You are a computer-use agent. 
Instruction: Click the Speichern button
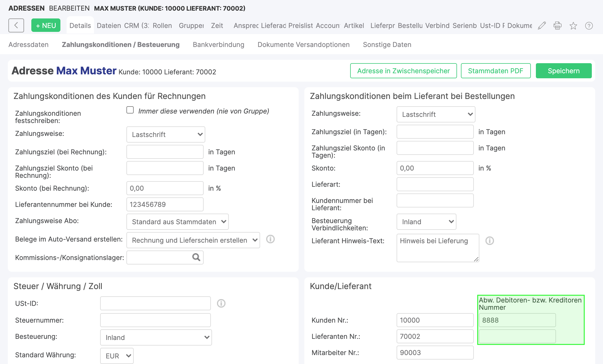[563, 71]
